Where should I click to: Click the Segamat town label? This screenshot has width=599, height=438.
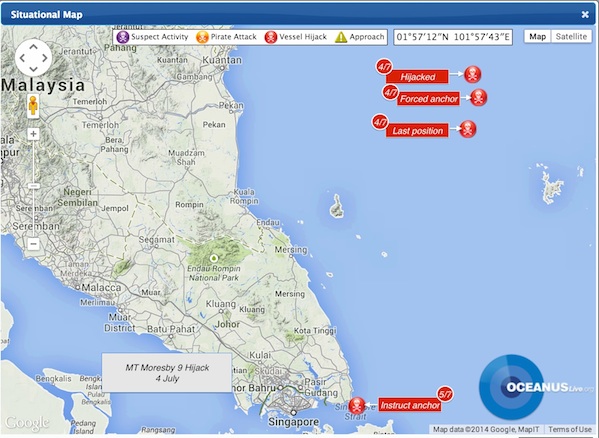tap(156, 240)
